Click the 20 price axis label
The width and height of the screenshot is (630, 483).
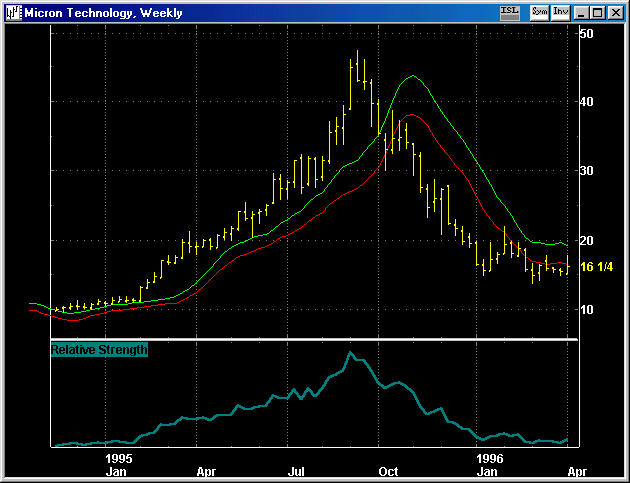point(586,241)
